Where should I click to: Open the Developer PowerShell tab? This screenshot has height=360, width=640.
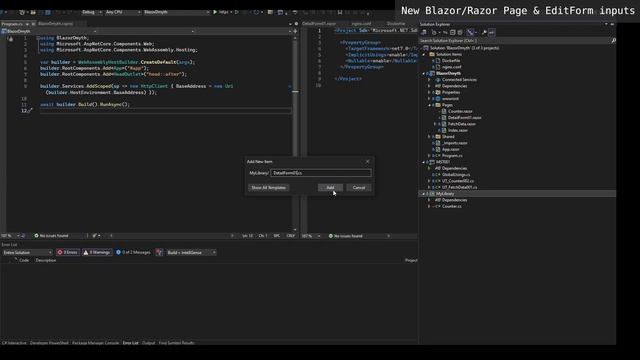coord(49,343)
